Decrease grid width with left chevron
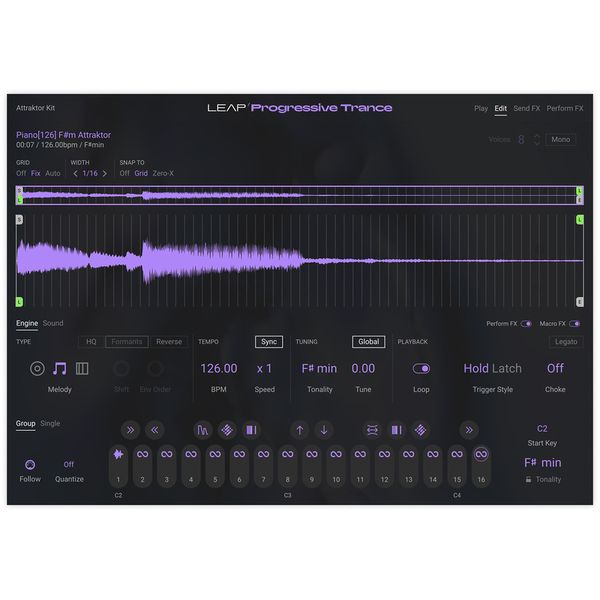 pyautogui.click(x=75, y=173)
